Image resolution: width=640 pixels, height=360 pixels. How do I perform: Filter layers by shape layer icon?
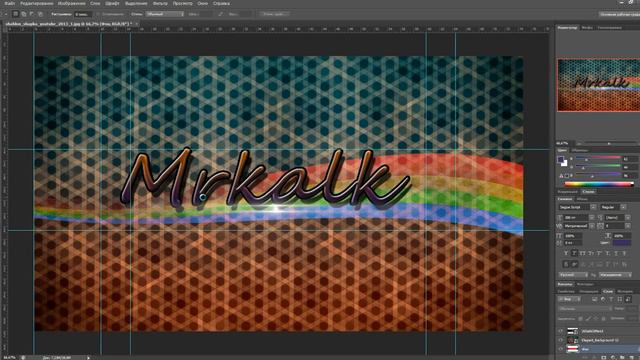pos(620,299)
